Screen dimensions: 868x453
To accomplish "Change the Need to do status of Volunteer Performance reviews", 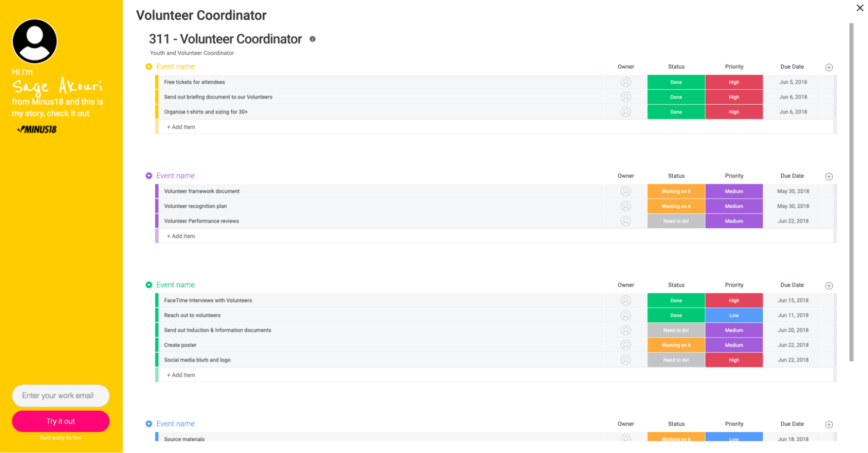I will [676, 221].
